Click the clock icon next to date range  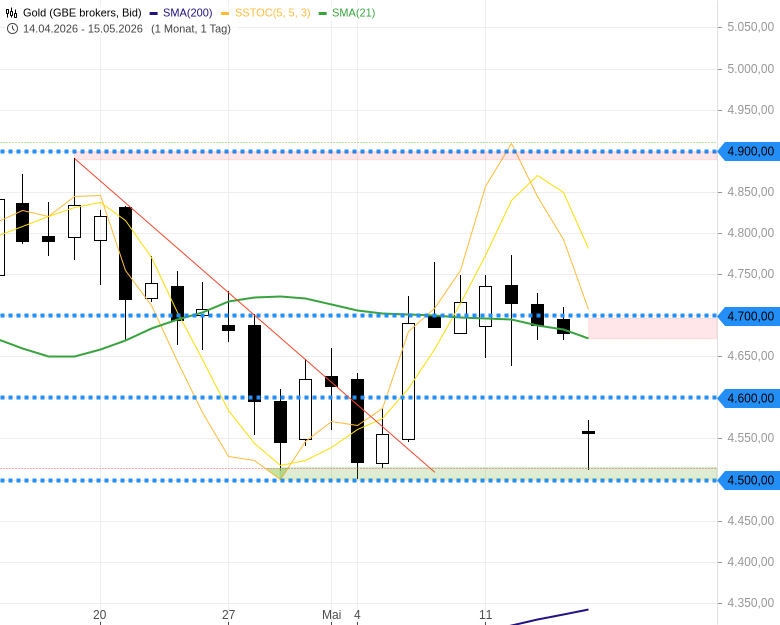[x=12, y=29]
